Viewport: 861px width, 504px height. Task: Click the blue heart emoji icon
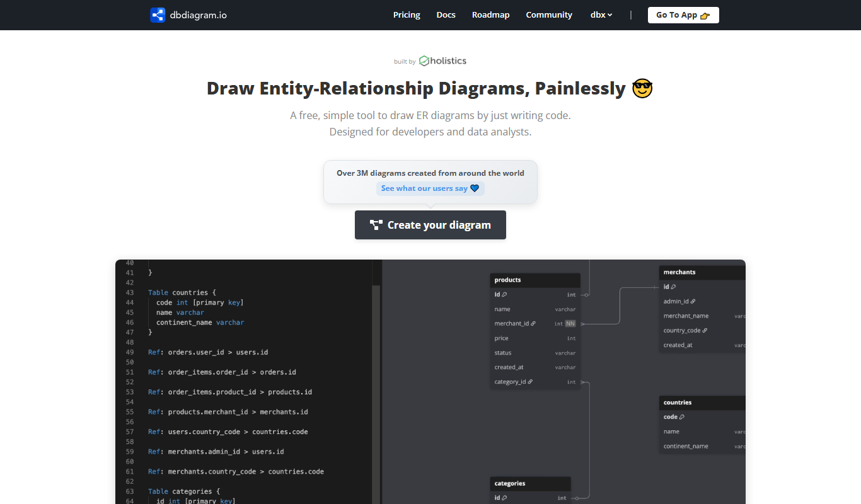tap(475, 188)
